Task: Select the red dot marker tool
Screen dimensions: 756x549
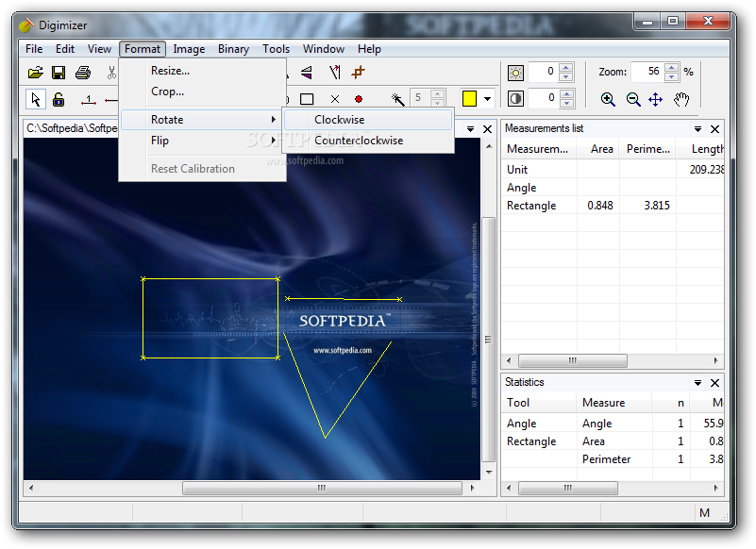Action: [359, 99]
